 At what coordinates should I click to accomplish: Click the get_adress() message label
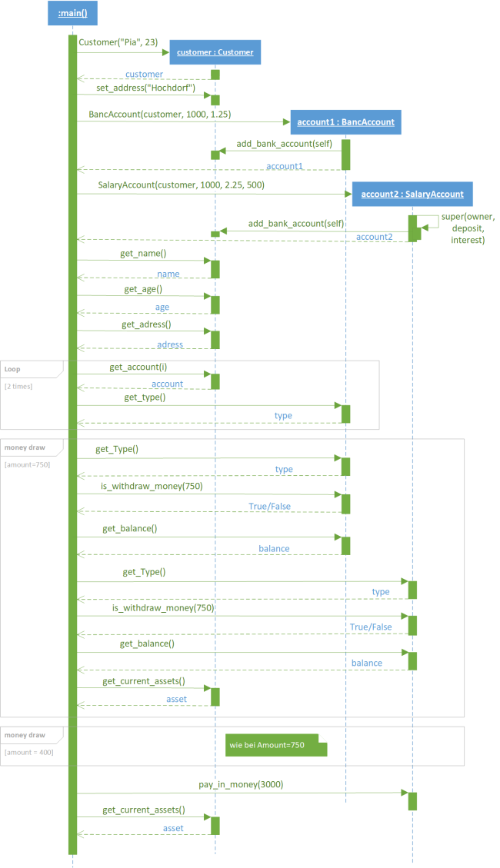(x=146, y=324)
